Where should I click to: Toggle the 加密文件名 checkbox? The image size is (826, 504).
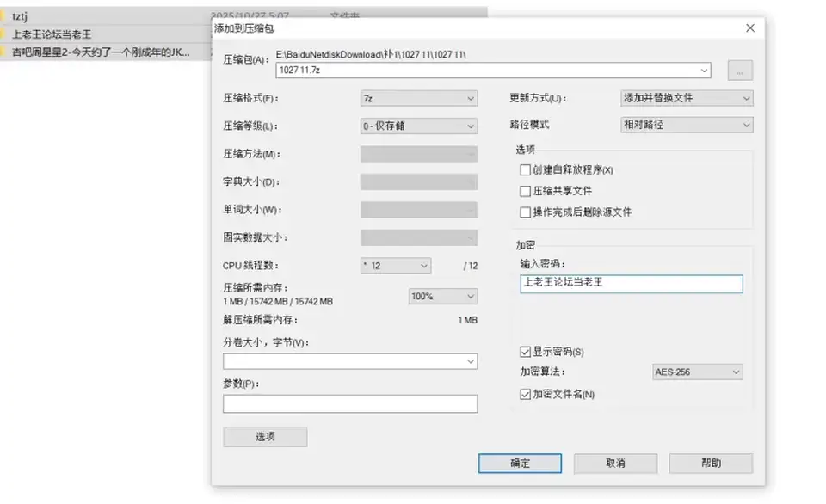(525, 395)
